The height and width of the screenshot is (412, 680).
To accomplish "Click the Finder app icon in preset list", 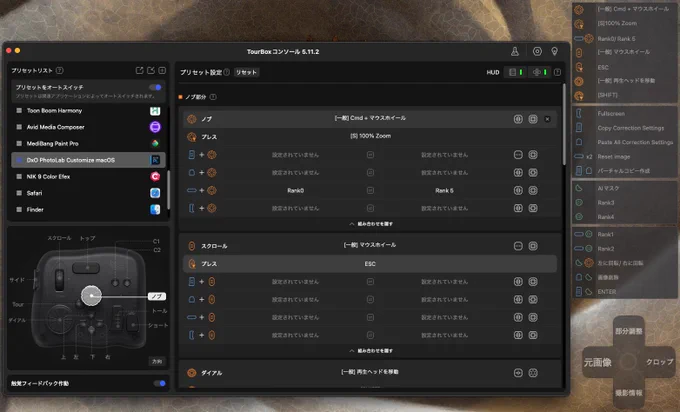I will (155, 209).
